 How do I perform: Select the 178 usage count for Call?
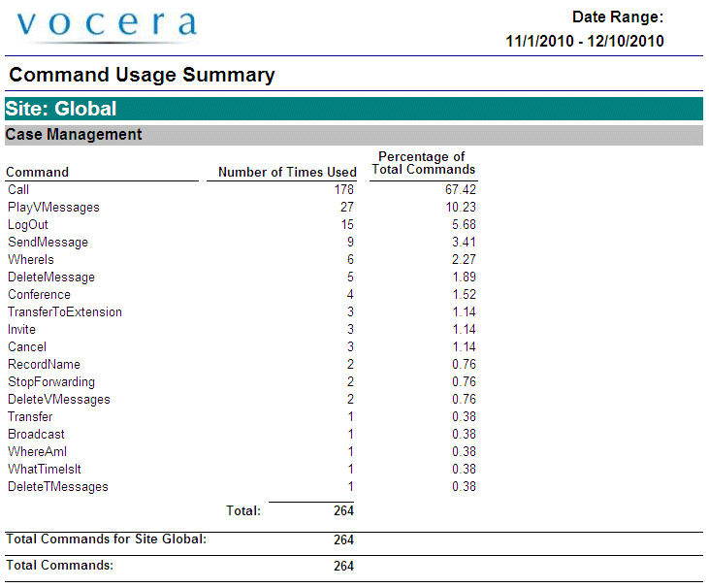(343, 190)
